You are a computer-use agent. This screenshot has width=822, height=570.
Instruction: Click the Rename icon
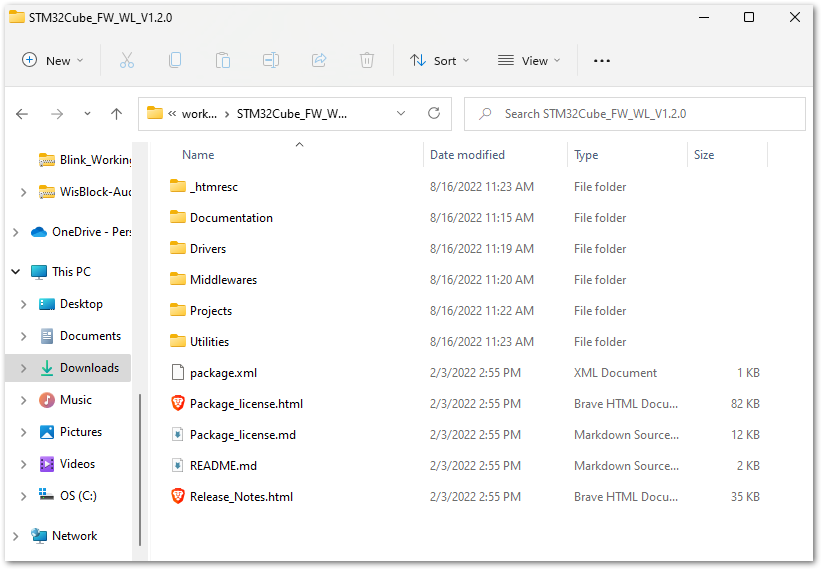tap(271, 61)
